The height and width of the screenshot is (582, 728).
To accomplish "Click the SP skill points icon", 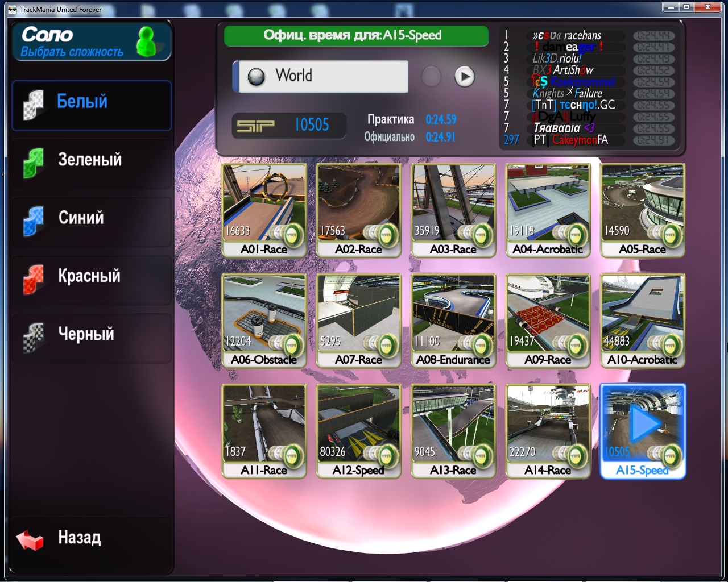I will click(255, 126).
